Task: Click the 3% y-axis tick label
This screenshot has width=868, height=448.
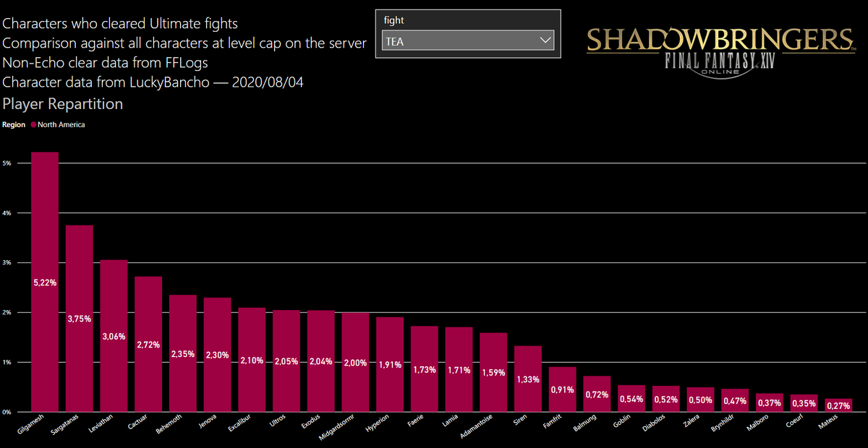Action: (6, 263)
